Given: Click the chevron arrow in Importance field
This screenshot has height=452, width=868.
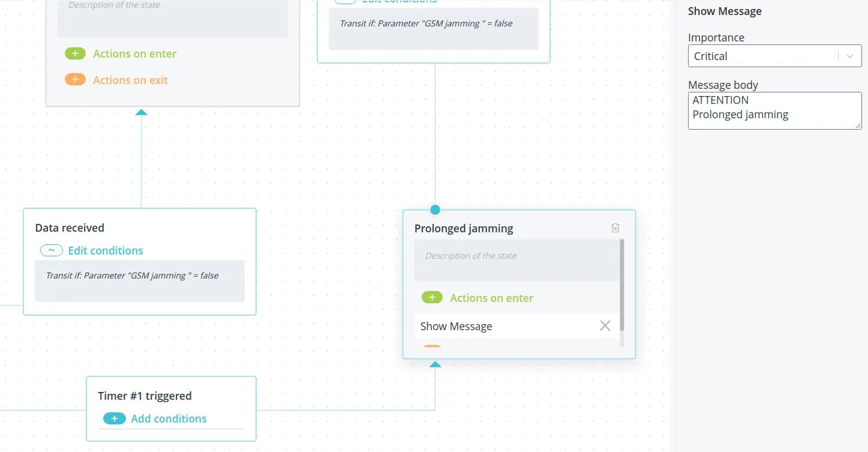Looking at the screenshot, I should [849, 56].
